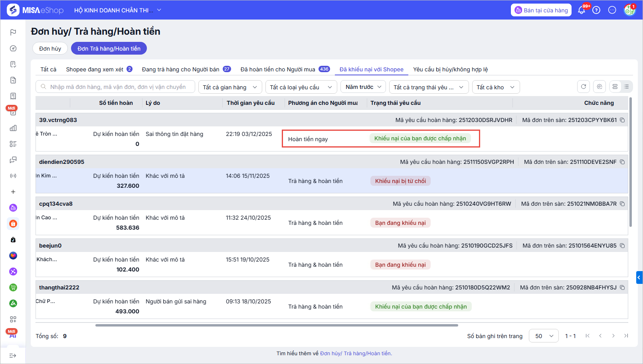643x364 pixels.
Task: Select the Đang trả hàng cho Người bán tab
Action: (x=181, y=69)
